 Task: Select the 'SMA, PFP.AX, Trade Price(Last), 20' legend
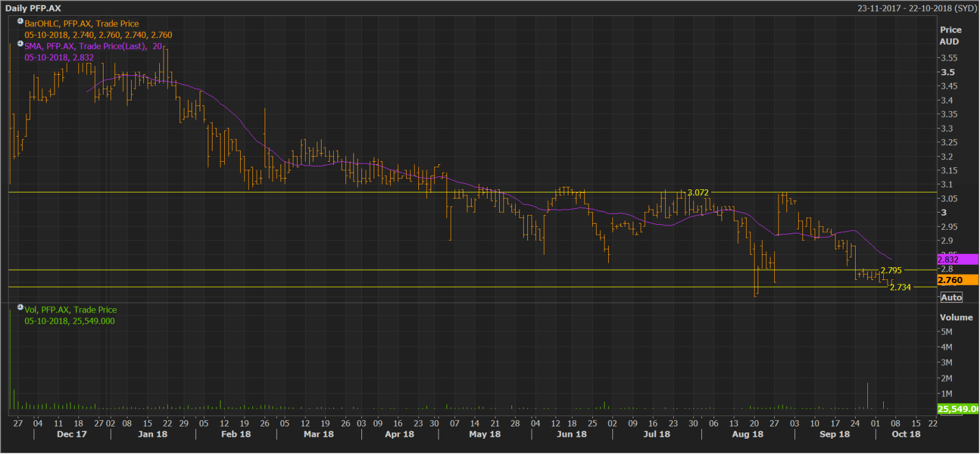94,46
